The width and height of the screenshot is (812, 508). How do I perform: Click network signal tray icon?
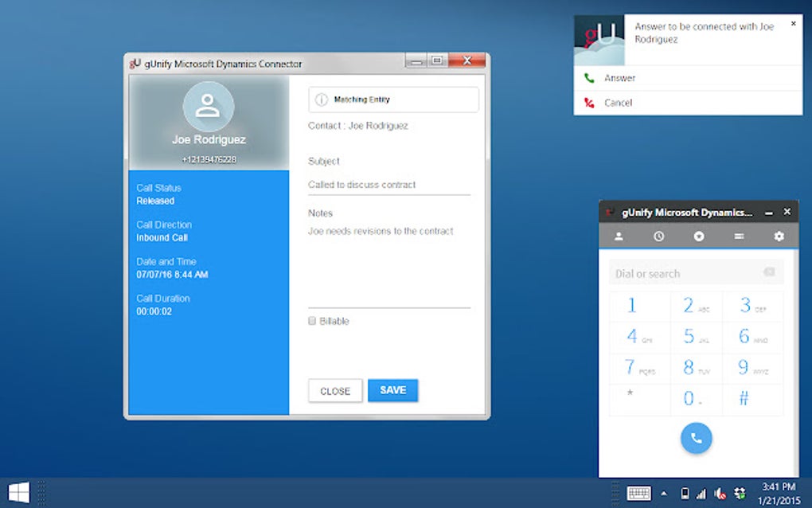tap(701, 494)
